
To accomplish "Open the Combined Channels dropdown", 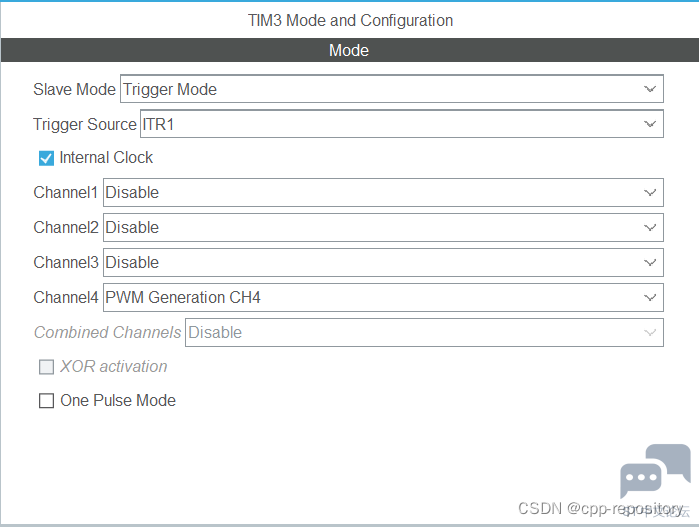I will (424, 332).
